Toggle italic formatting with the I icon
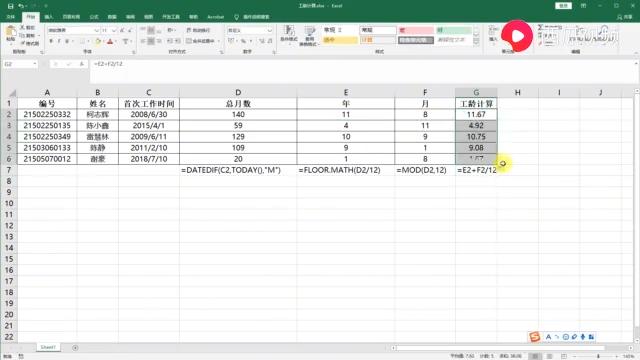Image resolution: width=640 pixels, height=360 pixels. point(59,41)
